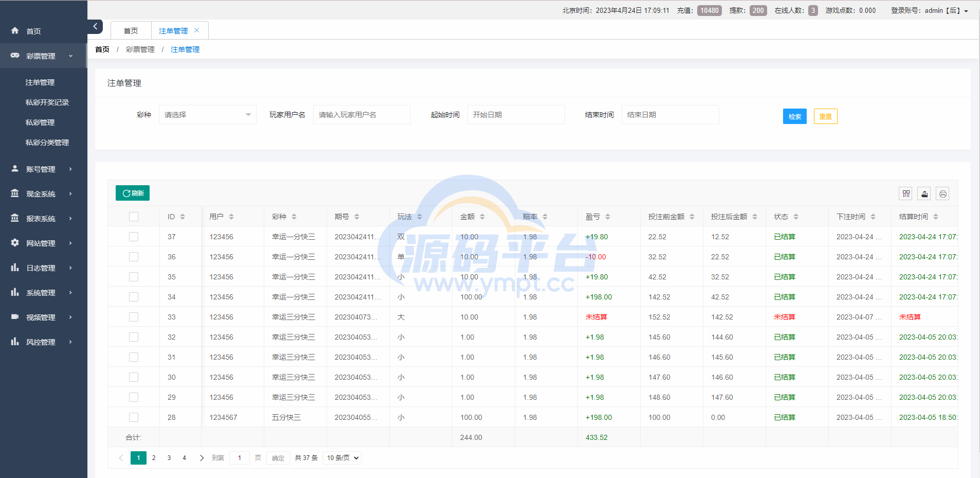Sort by the 盈亏 column arrows
This screenshot has height=478, width=980.
coord(608,217)
